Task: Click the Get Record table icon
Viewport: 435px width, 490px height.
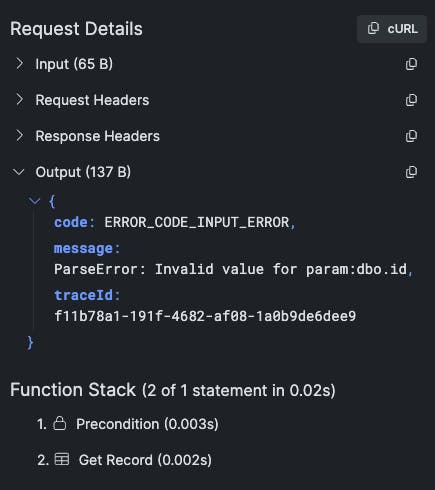Action: (x=62, y=459)
